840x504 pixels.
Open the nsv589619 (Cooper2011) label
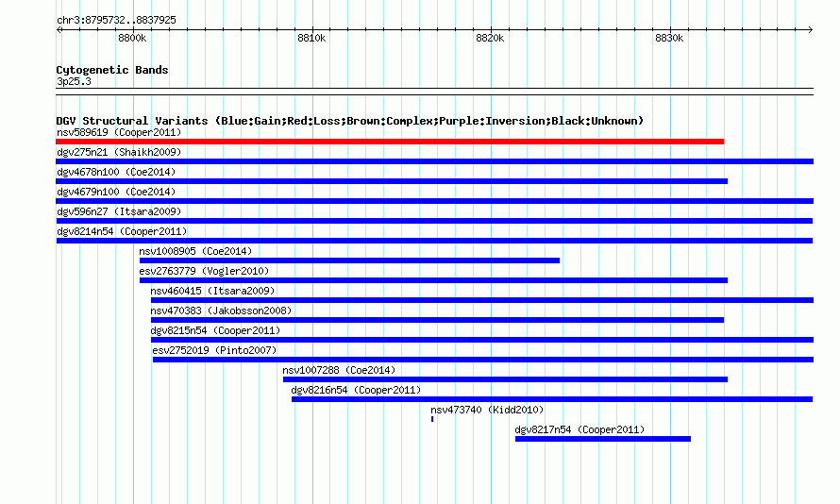coord(119,132)
